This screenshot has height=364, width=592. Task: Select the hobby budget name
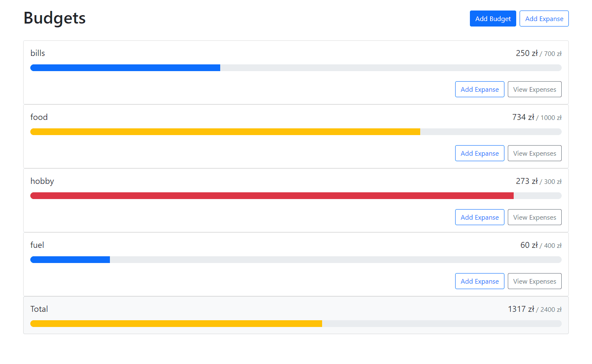point(42,181)
